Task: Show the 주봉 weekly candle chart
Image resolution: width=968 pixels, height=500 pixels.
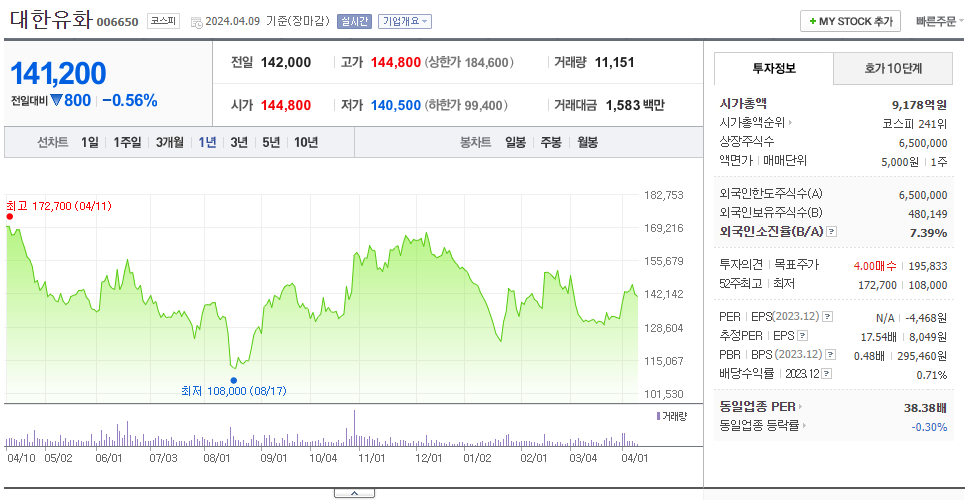Action: click(551, 143)
